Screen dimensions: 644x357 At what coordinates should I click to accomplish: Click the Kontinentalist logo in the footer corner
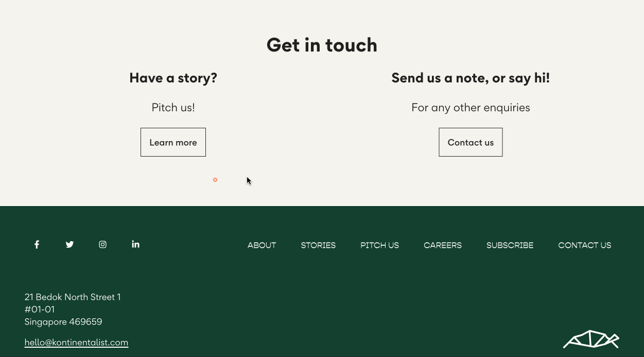591,339
